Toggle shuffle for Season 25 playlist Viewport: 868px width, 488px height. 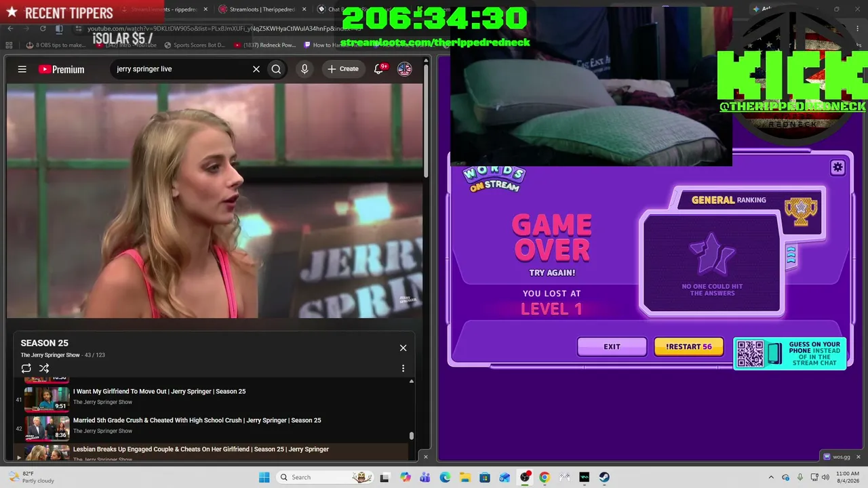44,368
